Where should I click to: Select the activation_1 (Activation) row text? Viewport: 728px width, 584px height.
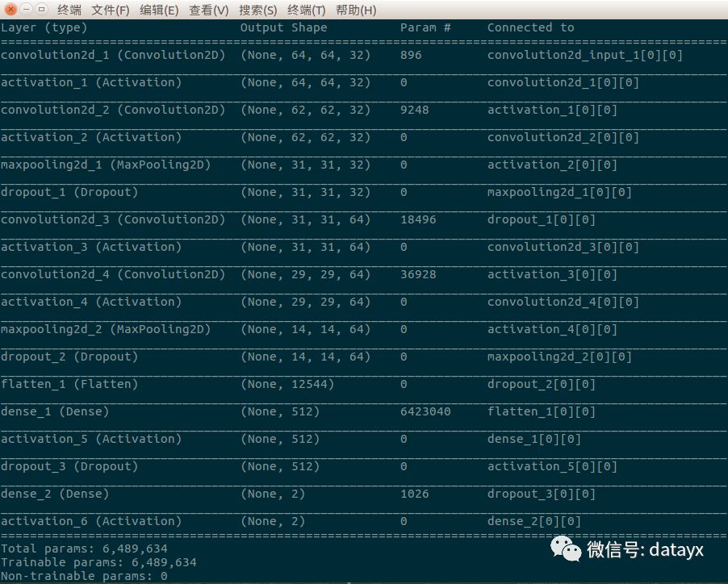click(91, 82)
